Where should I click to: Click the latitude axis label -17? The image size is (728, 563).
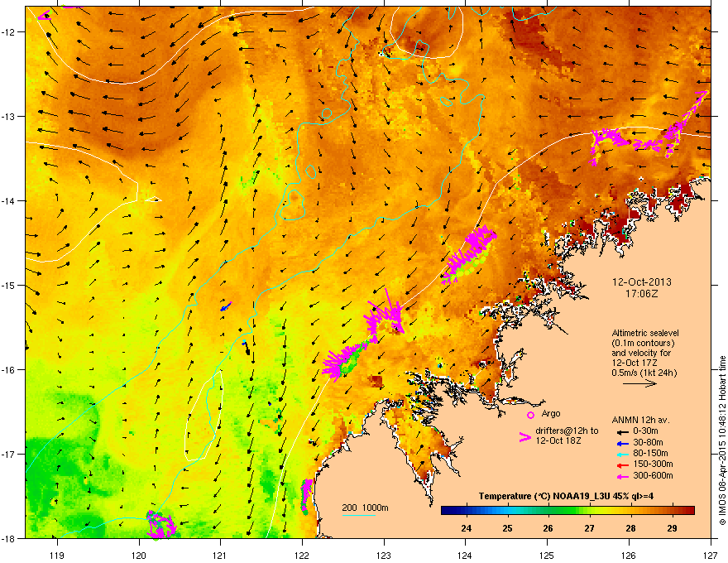click(x=10, y=454)
